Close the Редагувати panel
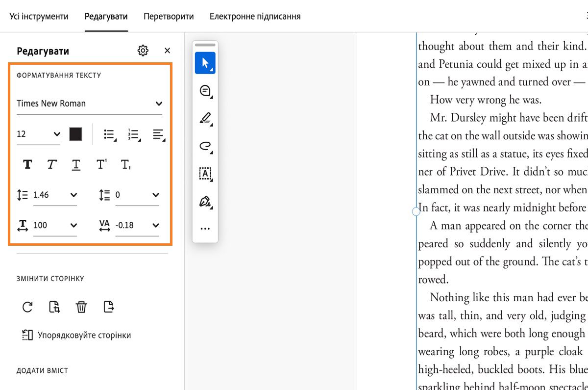The image size is (588, 390). [x=167, y=51]
